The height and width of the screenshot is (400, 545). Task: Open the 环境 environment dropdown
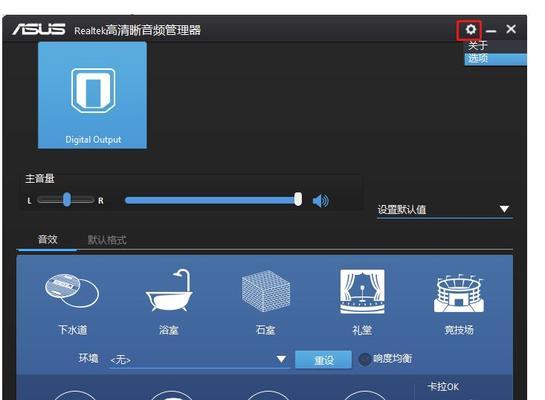click(199, 359)
